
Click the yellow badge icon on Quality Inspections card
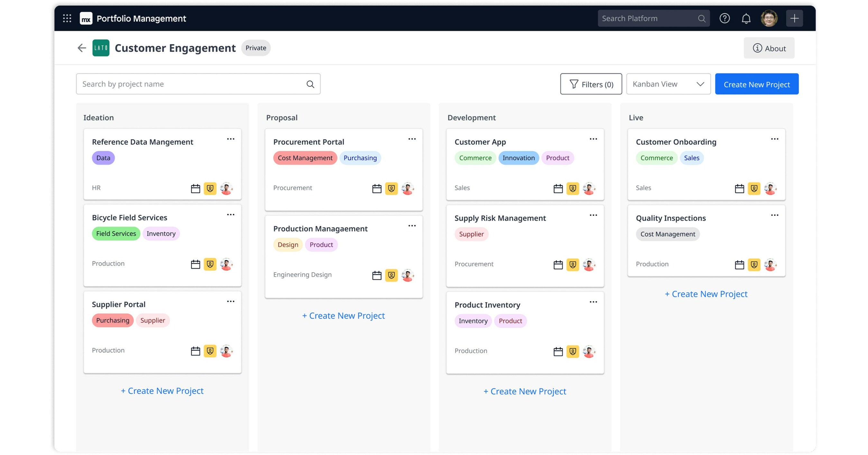click(x=754, y=265)
